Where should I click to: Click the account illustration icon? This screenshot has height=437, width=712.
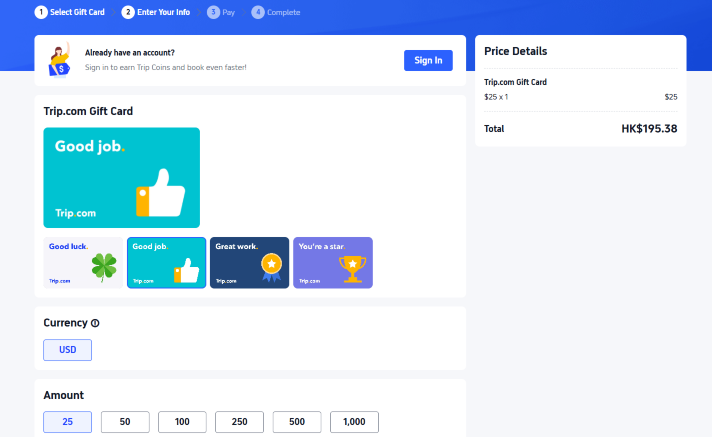click(59, 60)
